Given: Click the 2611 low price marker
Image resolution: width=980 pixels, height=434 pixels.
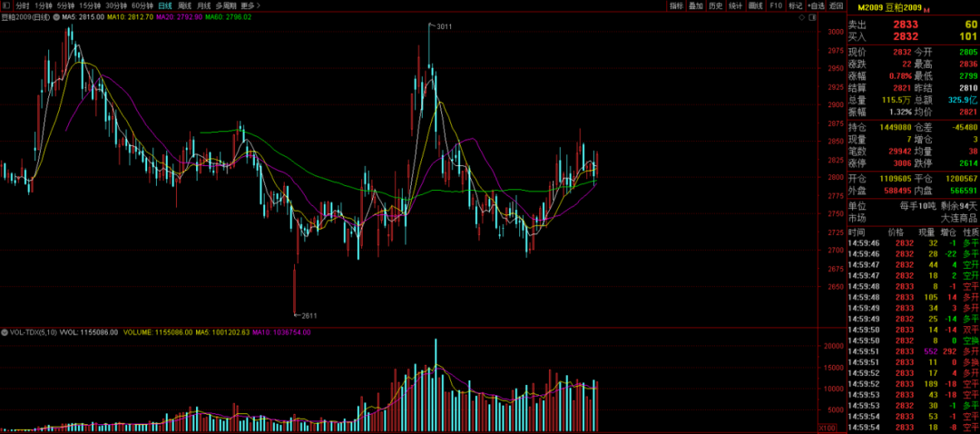Looking at the screenshot, I should point(309,316).
